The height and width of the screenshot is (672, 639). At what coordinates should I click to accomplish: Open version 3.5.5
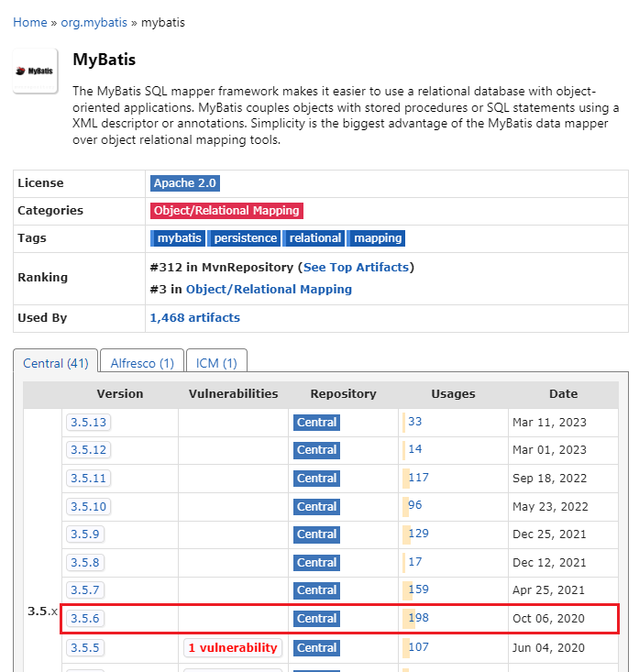(85, 647)
